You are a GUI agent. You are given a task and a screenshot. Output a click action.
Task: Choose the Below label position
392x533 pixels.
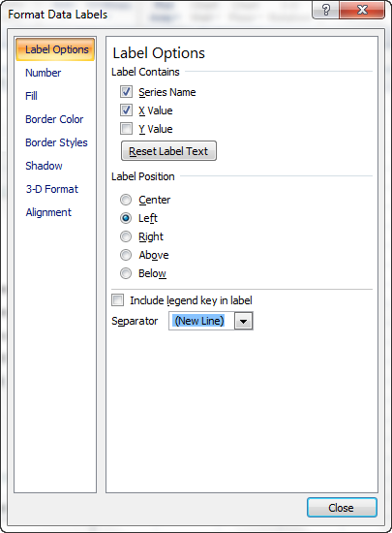[126, 273]
